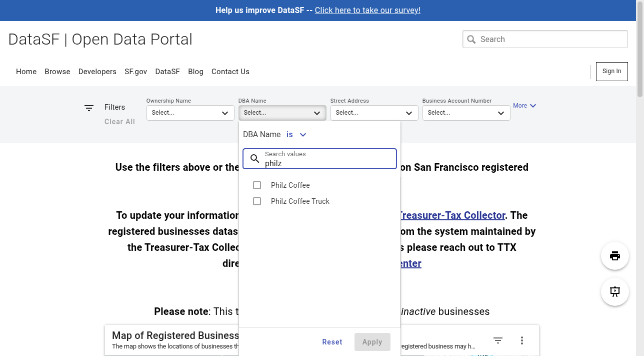Click the map card filter icon
Image resolution: width=644 pixels, height=356 pixels.
[x=498, y=340]
